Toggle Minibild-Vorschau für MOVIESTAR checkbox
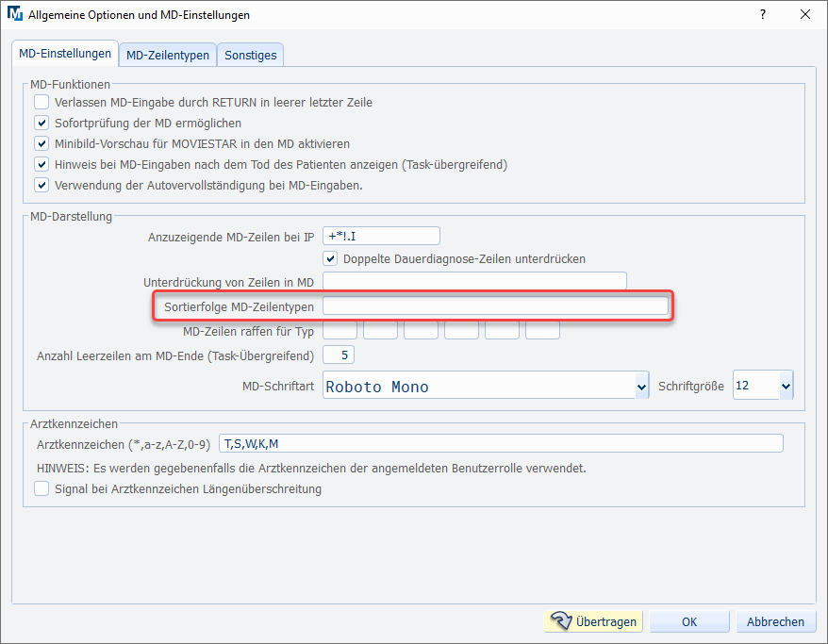 point(41,143)
